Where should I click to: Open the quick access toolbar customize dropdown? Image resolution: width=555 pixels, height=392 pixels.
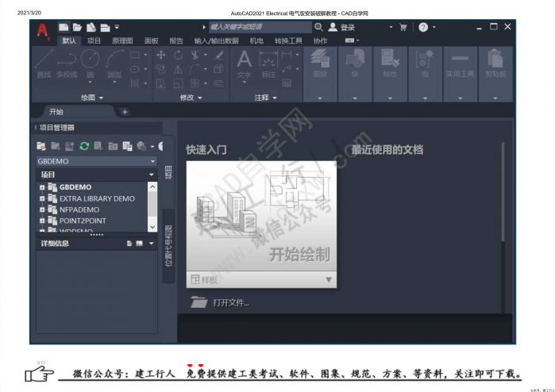[117, 27]
